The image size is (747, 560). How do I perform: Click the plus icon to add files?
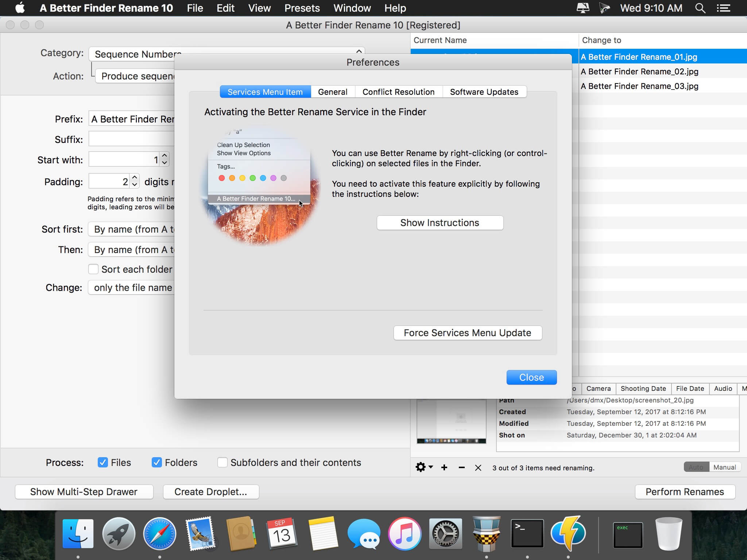point(444,467)
